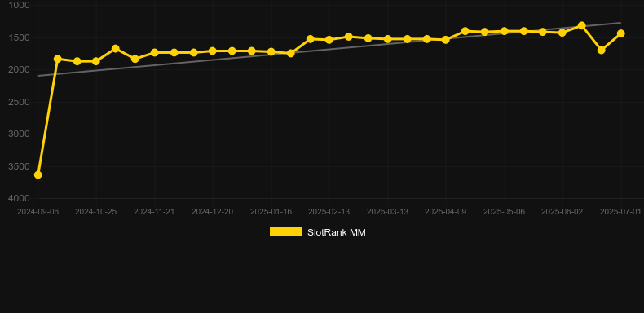This screenshot has width=644, height=313.
Task: Select the data point above 2025-02-13
Action: click(x=329, y=40)
